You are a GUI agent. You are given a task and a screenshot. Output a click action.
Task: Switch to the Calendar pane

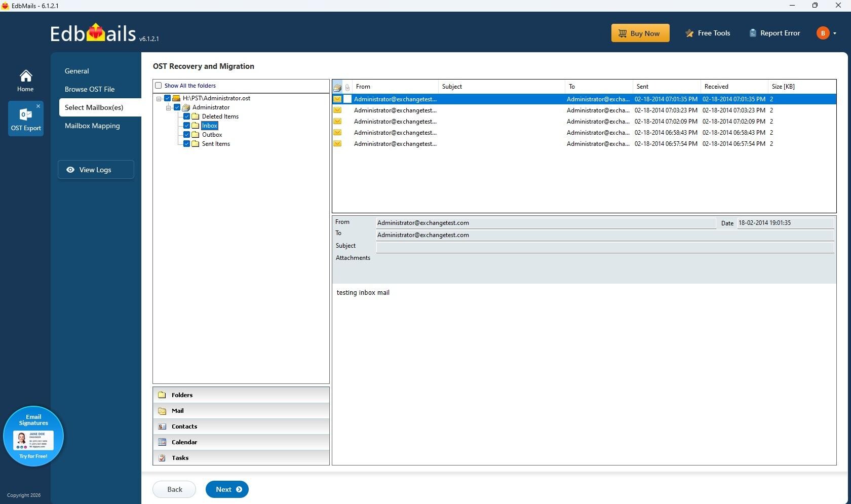(x=241, y=442)
